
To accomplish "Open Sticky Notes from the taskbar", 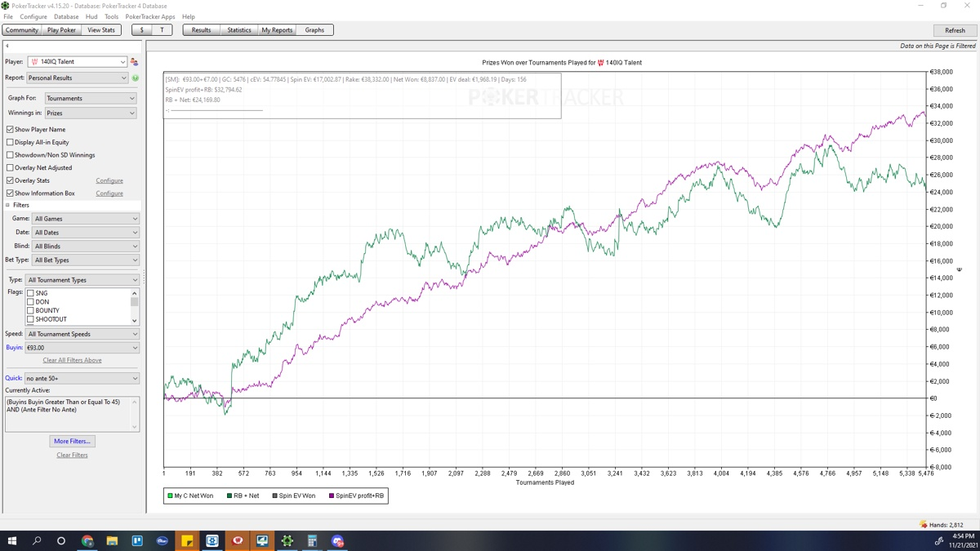I will (x=187, y=541).
